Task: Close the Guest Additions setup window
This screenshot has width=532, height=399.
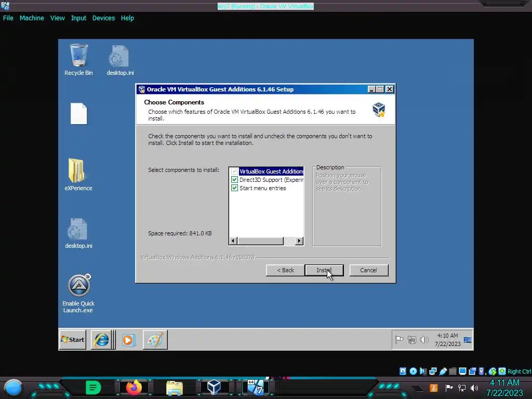Action: click(390, 89)
